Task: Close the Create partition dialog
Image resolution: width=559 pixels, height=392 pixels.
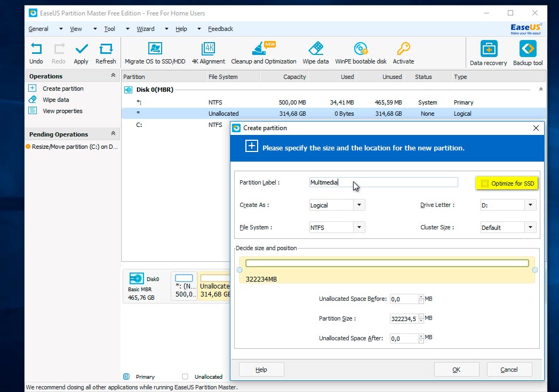Action: [536, 128]
